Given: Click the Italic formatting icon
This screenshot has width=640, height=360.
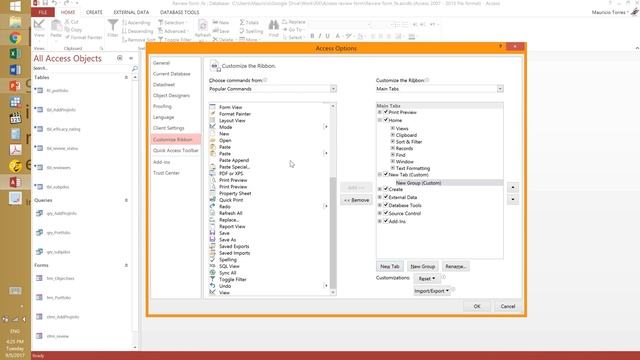Looking at the screenshot, I should (x=320, y=36).
